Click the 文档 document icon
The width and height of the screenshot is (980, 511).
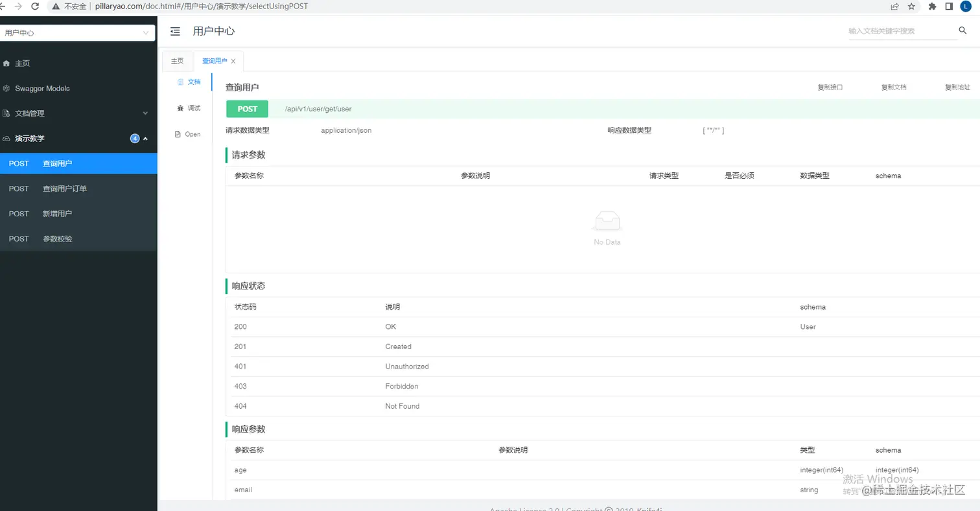pyautogui.click(x=180, y=82)
